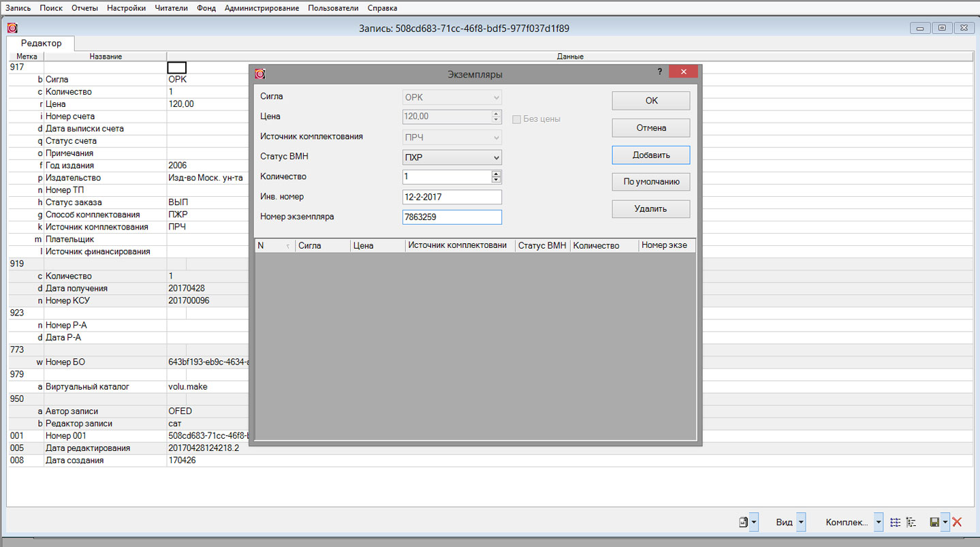
Task: Click the Инв. номер input field
Action: [452, 198]
